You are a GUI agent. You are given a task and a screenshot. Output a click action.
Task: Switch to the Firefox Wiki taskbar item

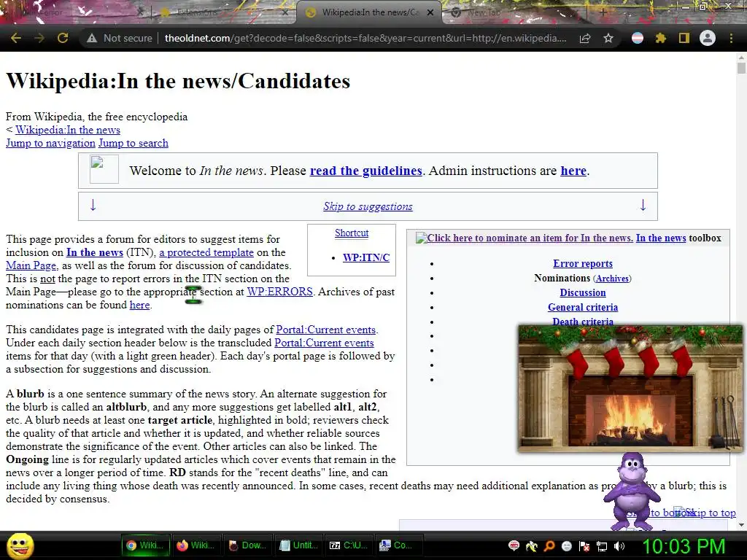(196, 545)
